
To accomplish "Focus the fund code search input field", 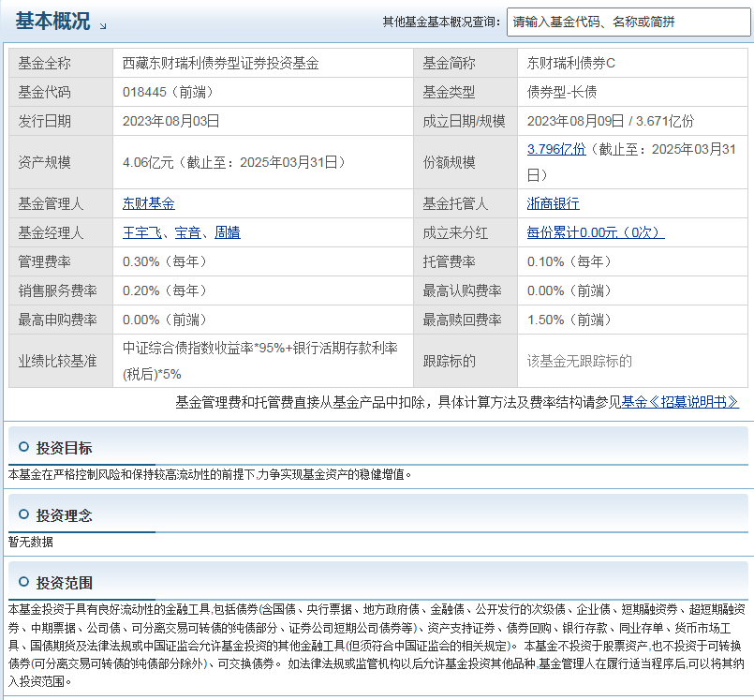I will [628, 22].
